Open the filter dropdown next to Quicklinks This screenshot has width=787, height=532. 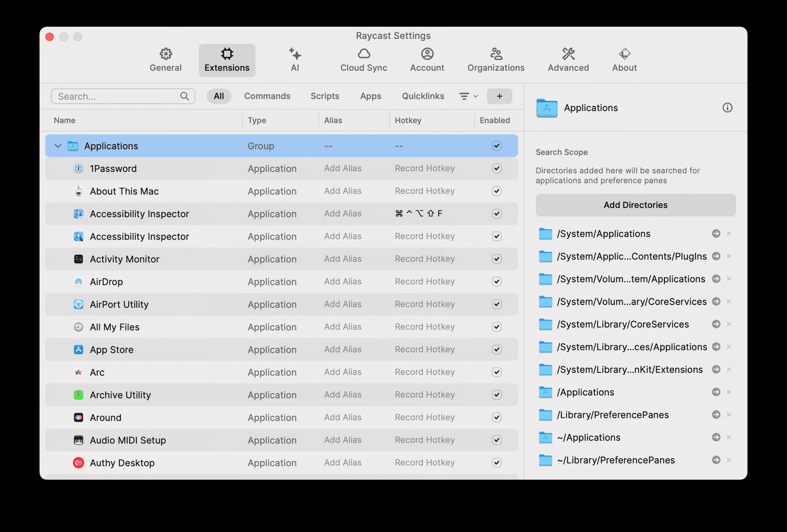pos(467,96)
